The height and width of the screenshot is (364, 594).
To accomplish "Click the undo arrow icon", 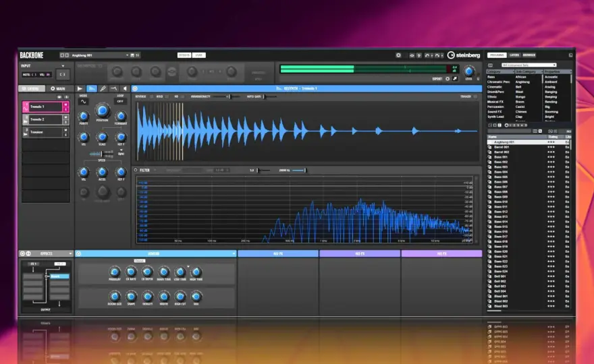I will point(427,55).
